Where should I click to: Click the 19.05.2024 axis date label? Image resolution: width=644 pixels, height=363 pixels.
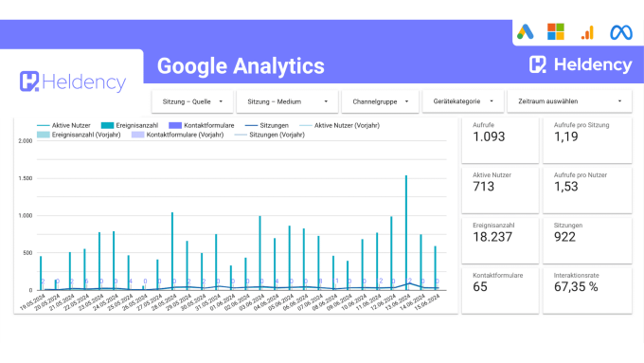[x=33, y=302]
